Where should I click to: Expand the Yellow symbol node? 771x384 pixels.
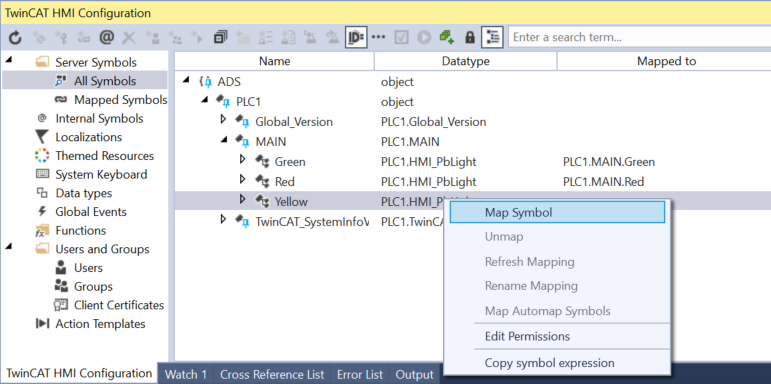pos(242,199)
